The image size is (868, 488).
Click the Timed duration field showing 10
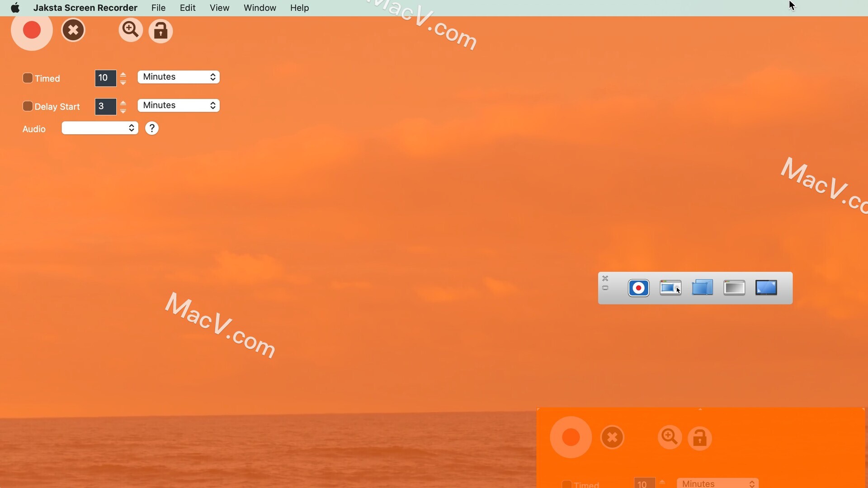(x=105, y=78)
